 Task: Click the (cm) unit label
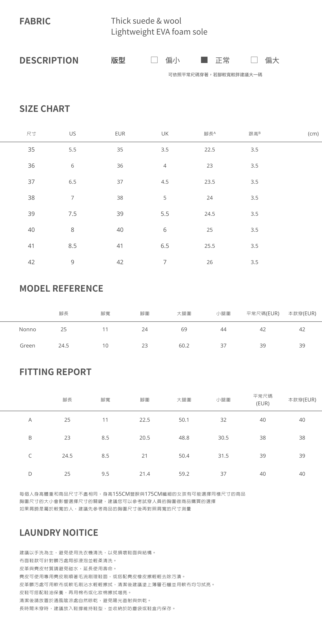[x=313, y=134]
